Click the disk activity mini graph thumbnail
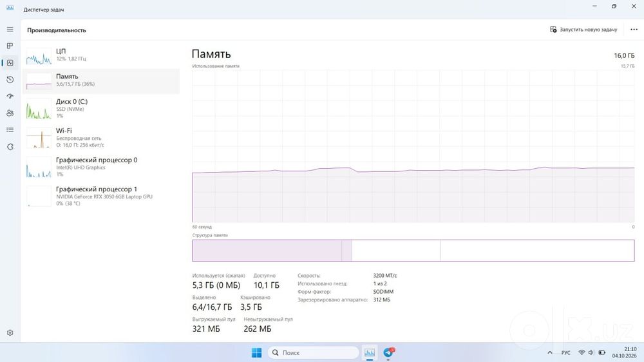 coord(39,109)
